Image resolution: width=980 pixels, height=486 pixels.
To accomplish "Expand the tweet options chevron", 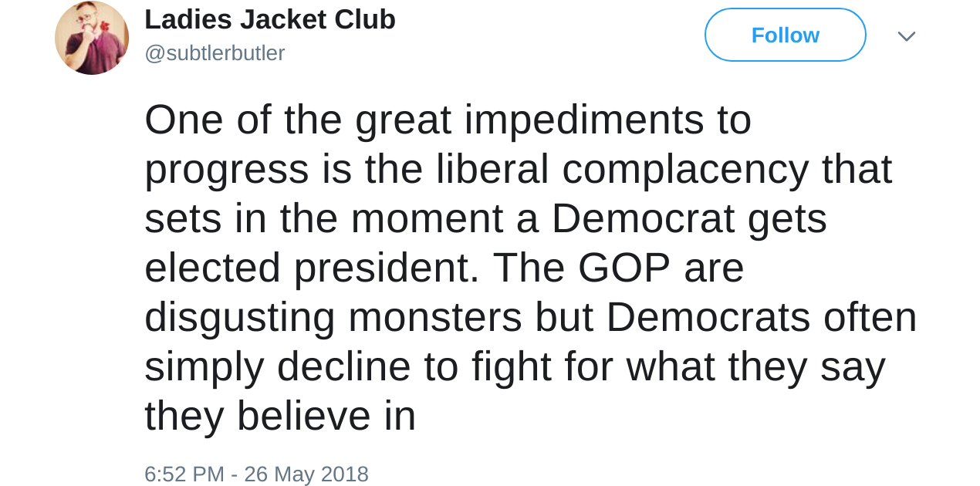I will (906, 36).
